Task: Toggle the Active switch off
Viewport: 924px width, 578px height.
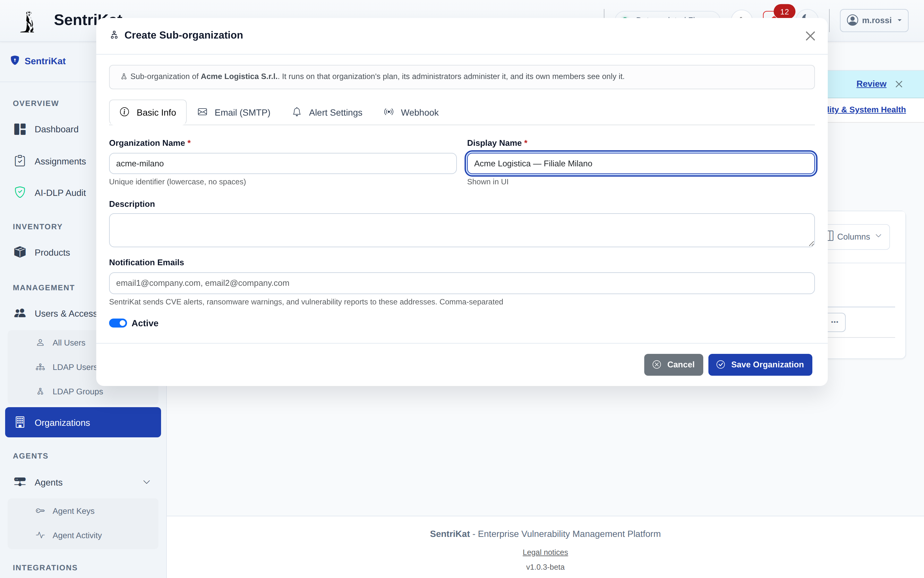Action: (118, 323)
